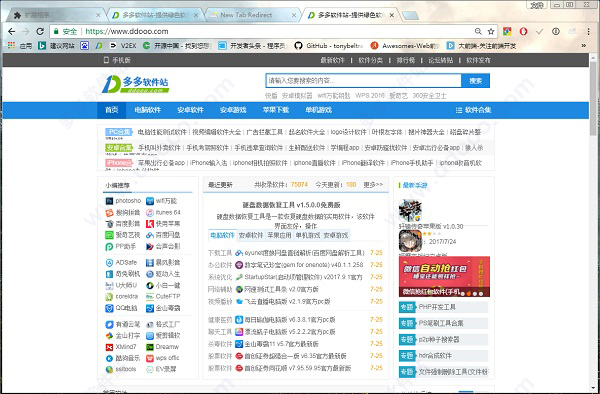Click the 手机版 phone icon in top bar

coord(106,60)
